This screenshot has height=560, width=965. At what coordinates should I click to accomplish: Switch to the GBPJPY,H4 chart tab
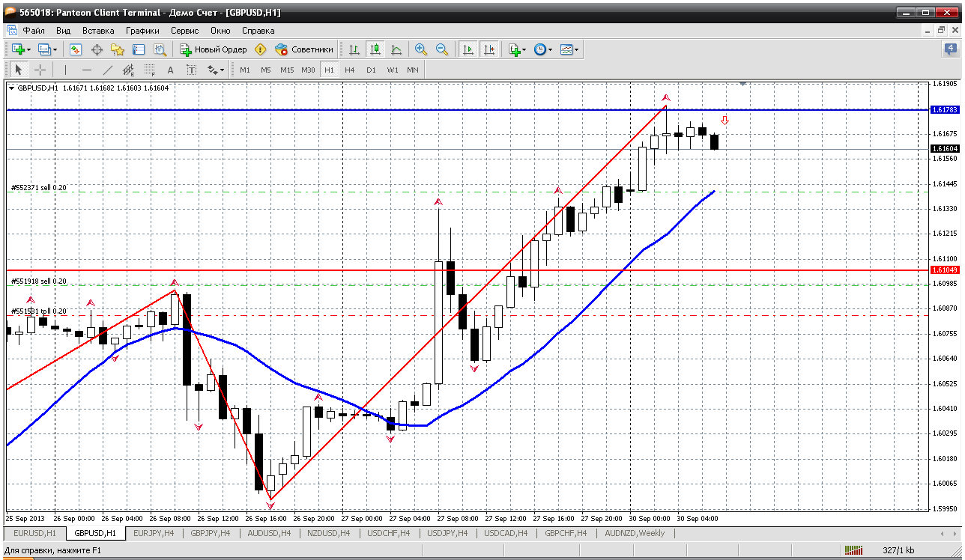[211, 534]
